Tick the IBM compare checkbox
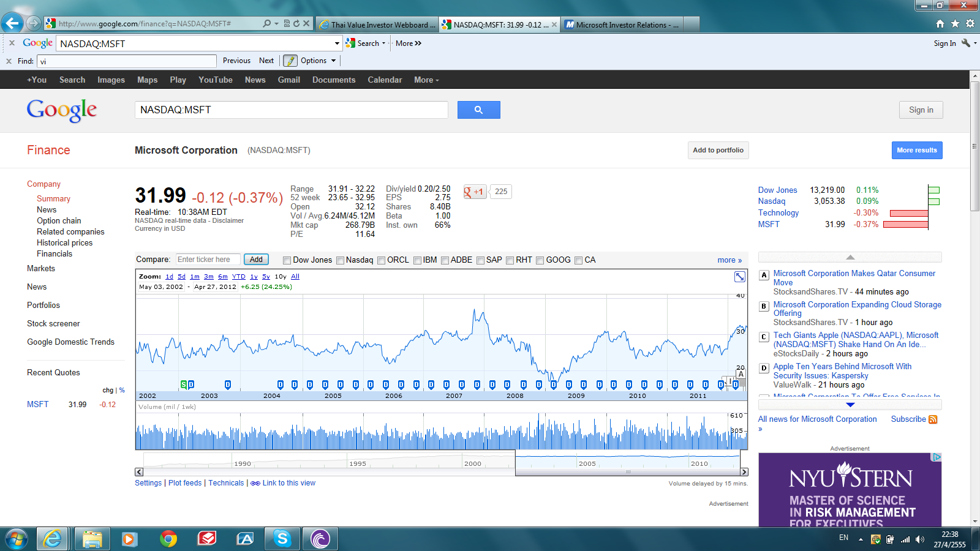980x551 pixels. click(x=417, y=260)
